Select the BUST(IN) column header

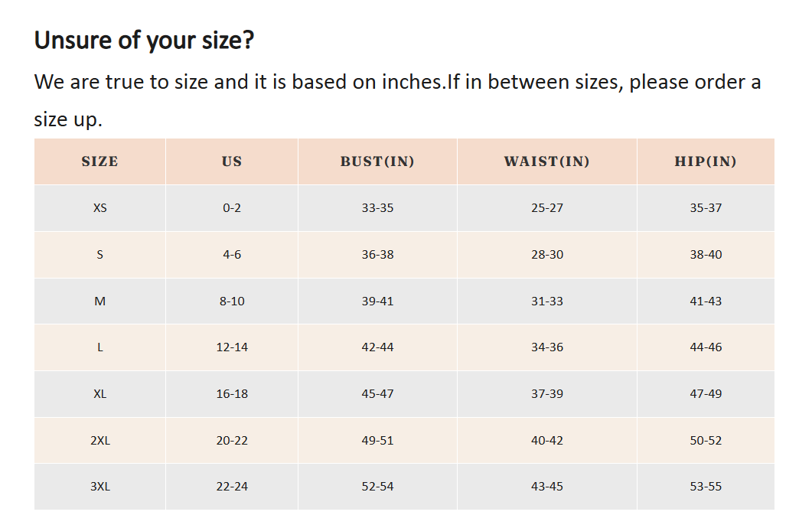pyautogui.click(x=377, y=161)
